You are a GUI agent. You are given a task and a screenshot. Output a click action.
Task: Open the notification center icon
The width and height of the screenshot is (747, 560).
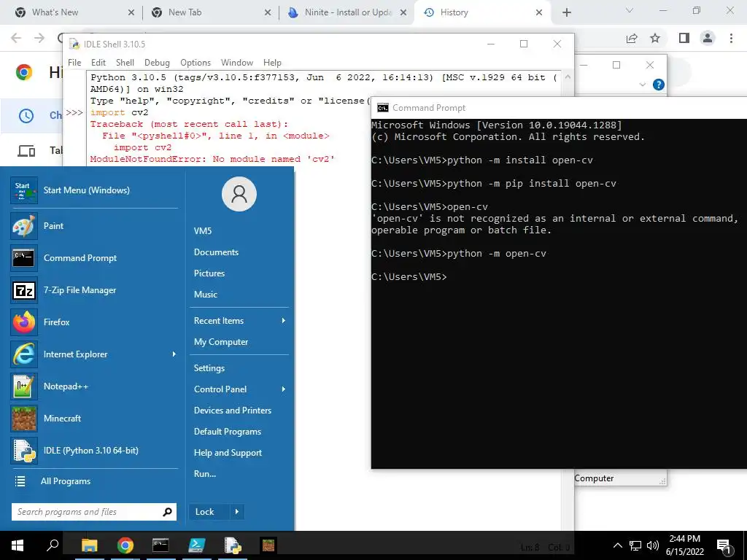(x=724, y=546)
